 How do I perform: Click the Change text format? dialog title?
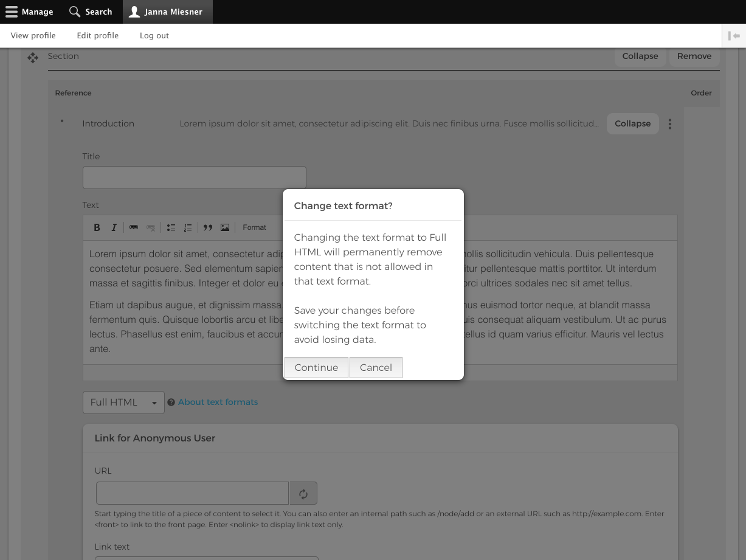pos(343,206)
